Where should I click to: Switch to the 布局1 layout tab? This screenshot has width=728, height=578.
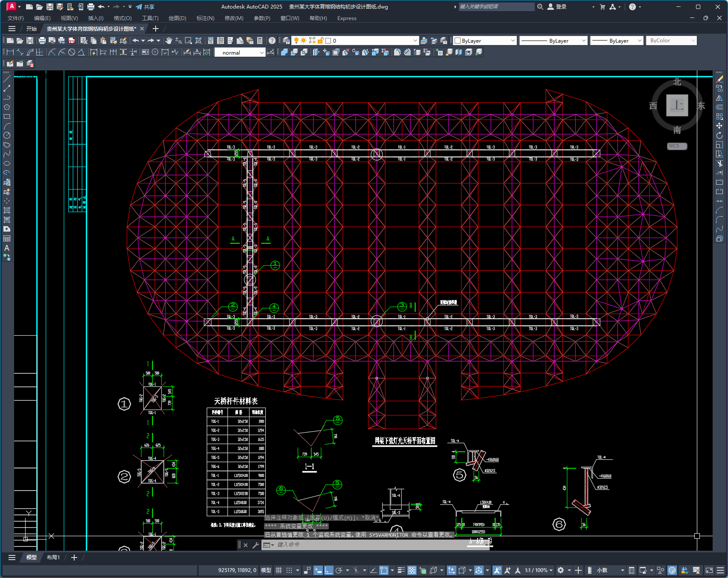pos(53,558)
